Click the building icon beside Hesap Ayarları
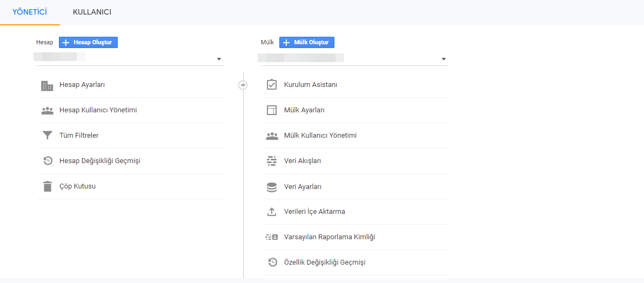 47,85
